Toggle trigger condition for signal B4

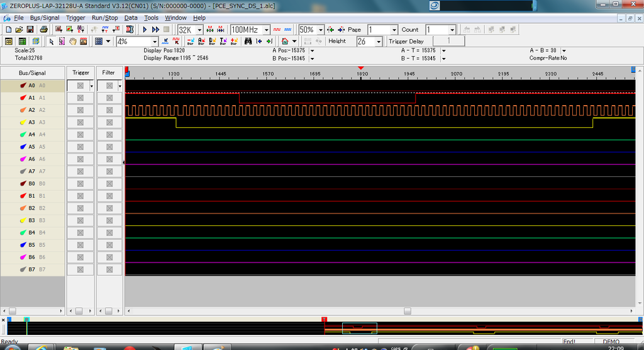click(80, 233)
